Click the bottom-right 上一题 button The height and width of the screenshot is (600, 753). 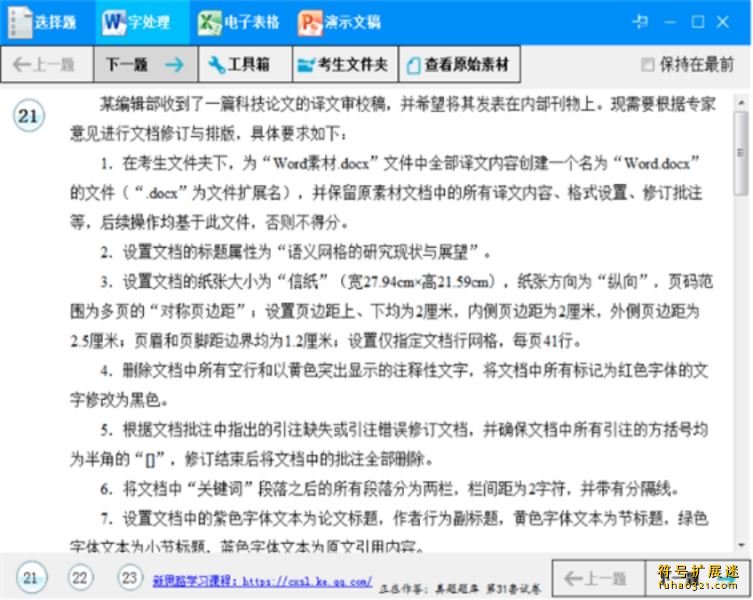598,578
